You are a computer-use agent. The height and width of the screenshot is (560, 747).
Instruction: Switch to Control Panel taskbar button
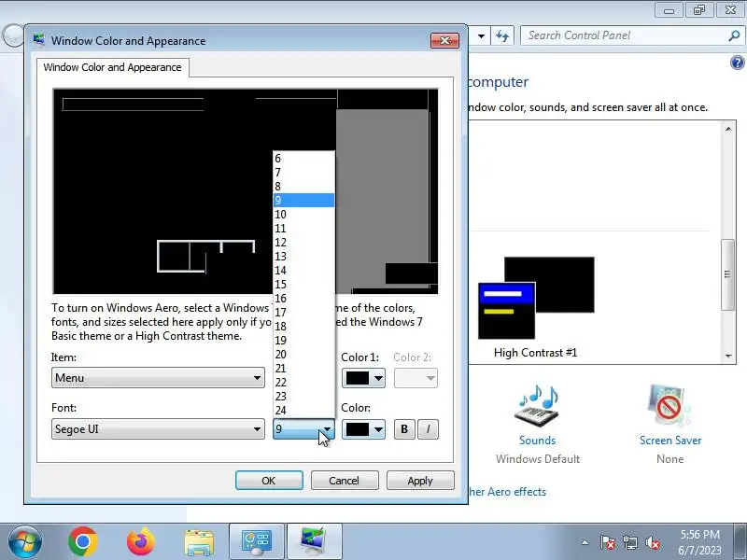[x=257, y=541]
